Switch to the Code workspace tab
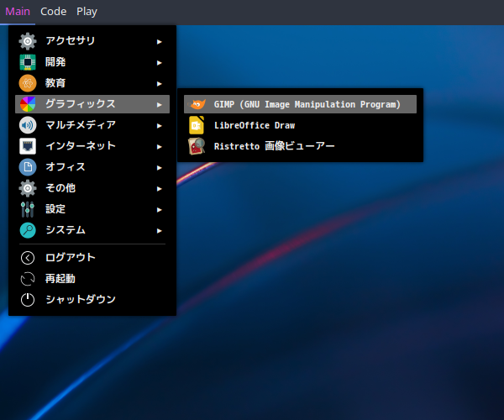504x420 pixels. (x=54, y=12)
